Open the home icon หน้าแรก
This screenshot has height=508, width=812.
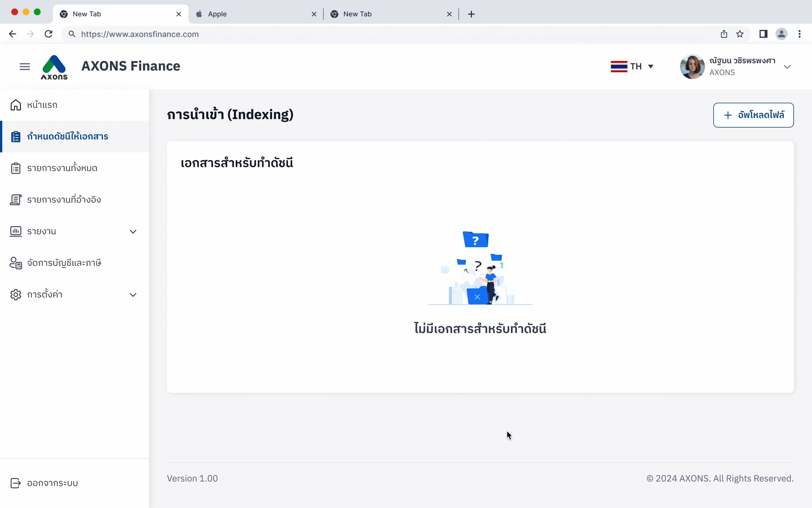pos(16,105)
